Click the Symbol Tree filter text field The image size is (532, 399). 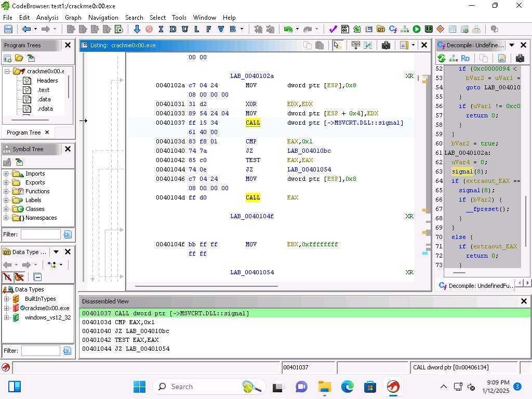pos(41,235)
